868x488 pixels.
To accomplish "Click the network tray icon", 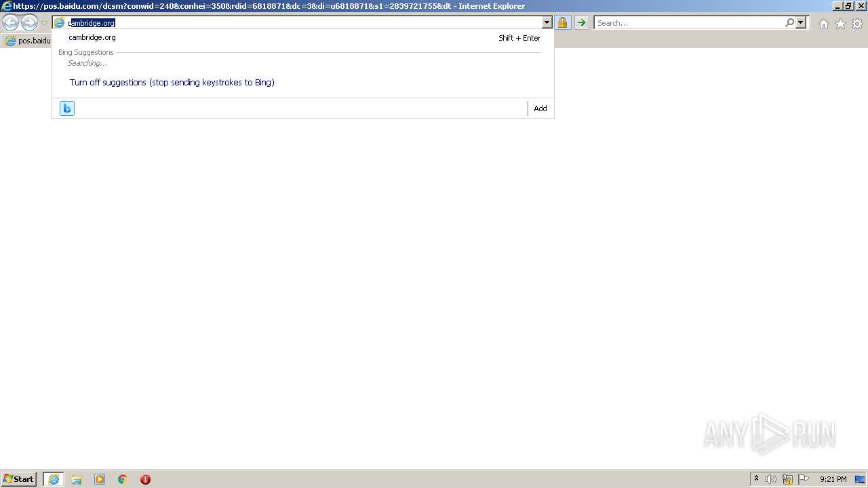I will tap(787, 479).
